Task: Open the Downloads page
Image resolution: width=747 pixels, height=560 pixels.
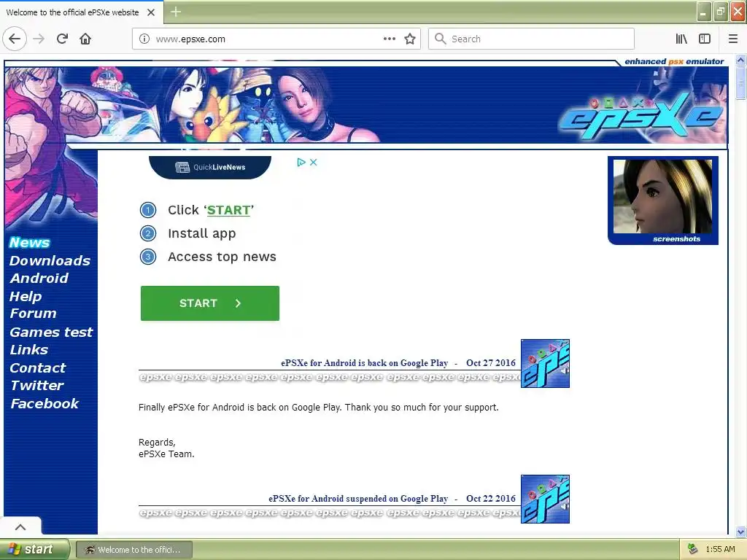Action: 50,260
